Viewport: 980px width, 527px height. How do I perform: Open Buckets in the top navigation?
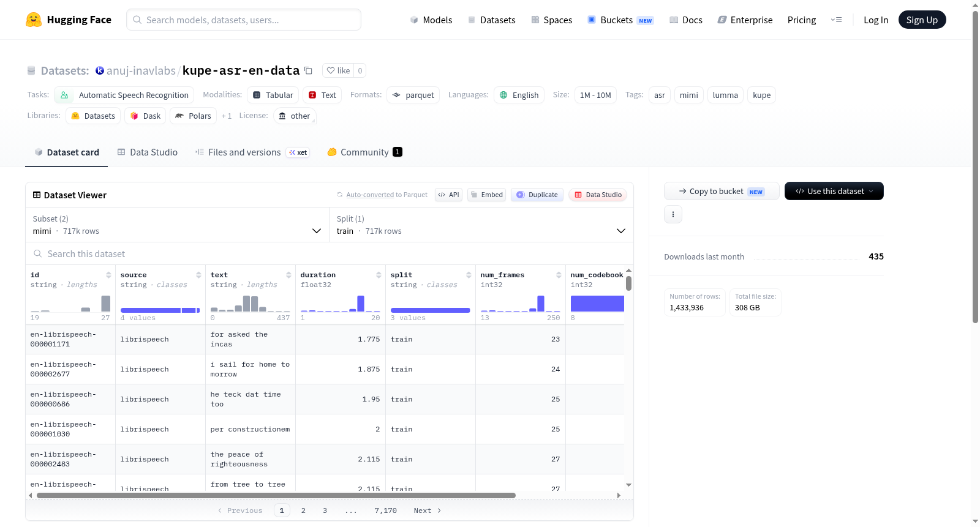(620, 20)
